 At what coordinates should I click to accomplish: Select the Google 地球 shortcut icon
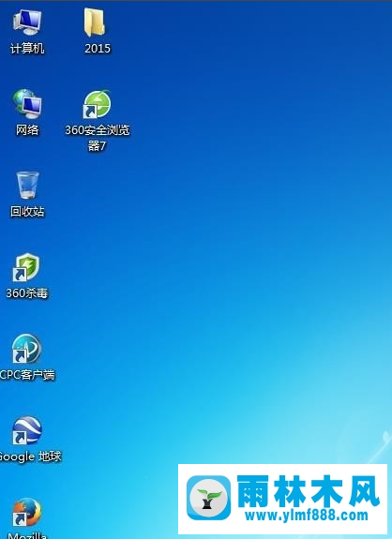(x=26, y=430)
